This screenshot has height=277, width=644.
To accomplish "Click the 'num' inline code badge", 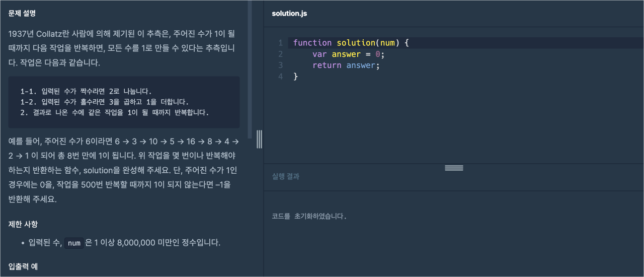I will [74, 243].
